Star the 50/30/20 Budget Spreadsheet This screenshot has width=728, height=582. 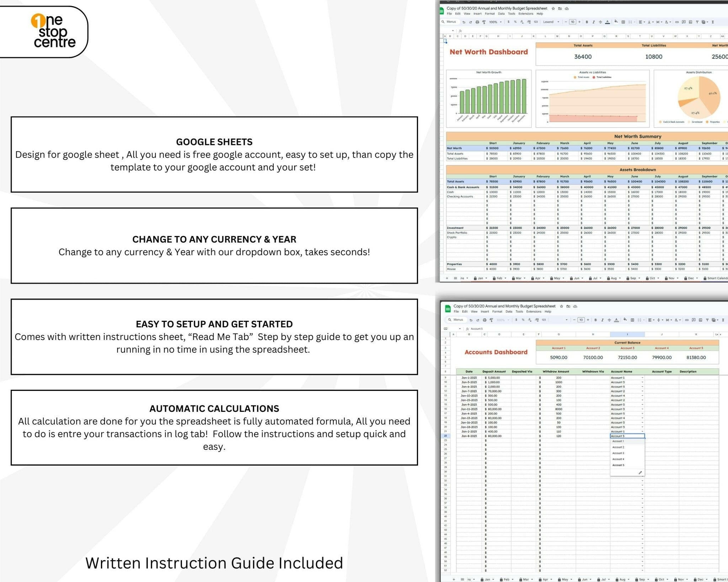point(553,9)
